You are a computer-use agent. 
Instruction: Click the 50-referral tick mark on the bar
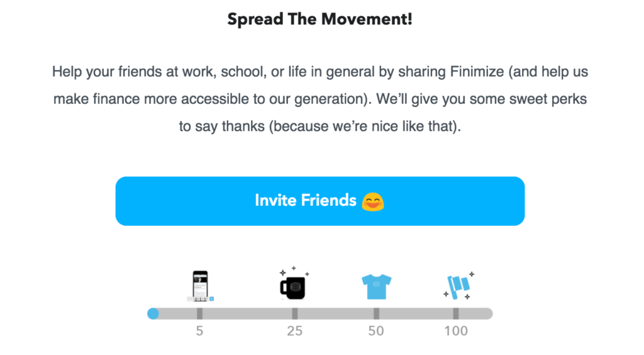[376, 313]
